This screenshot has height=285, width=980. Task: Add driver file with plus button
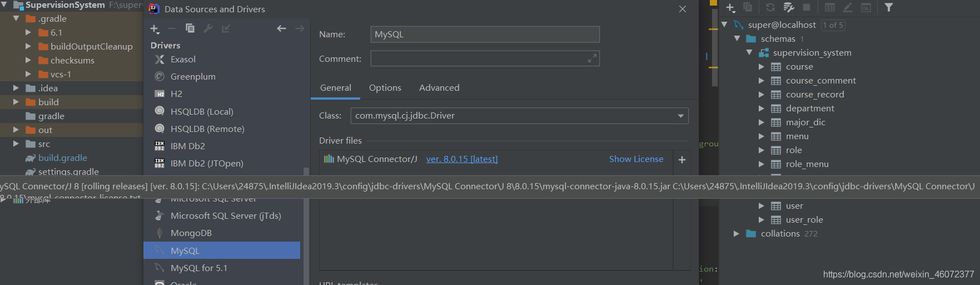(x=682, y=160)
